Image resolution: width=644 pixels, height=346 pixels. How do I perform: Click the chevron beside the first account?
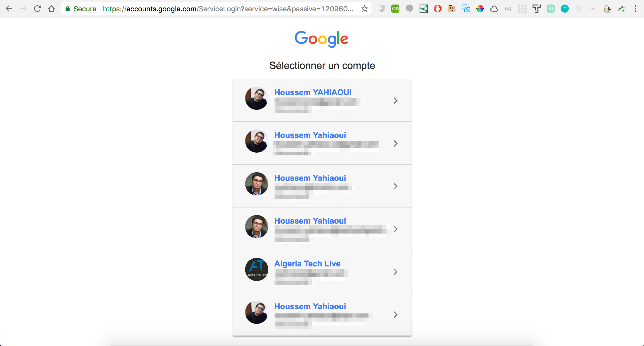tap(395, 101)
